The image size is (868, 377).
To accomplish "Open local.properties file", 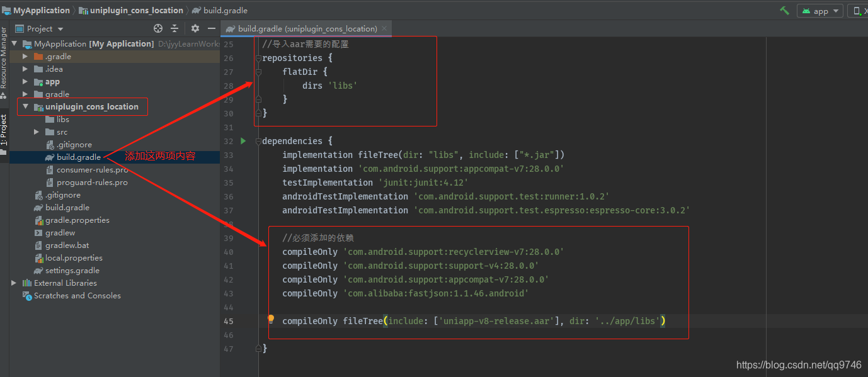I will pyautogui.click(x=68, y=257).
